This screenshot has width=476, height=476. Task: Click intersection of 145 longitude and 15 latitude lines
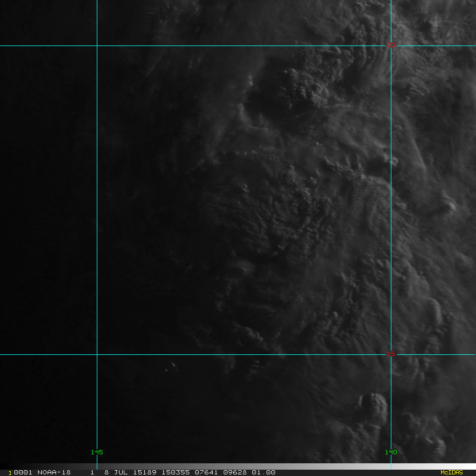[97, 354]
